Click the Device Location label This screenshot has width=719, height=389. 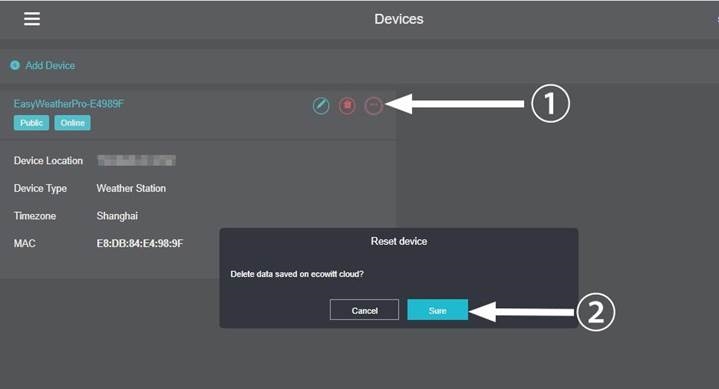tap(48, 161)
